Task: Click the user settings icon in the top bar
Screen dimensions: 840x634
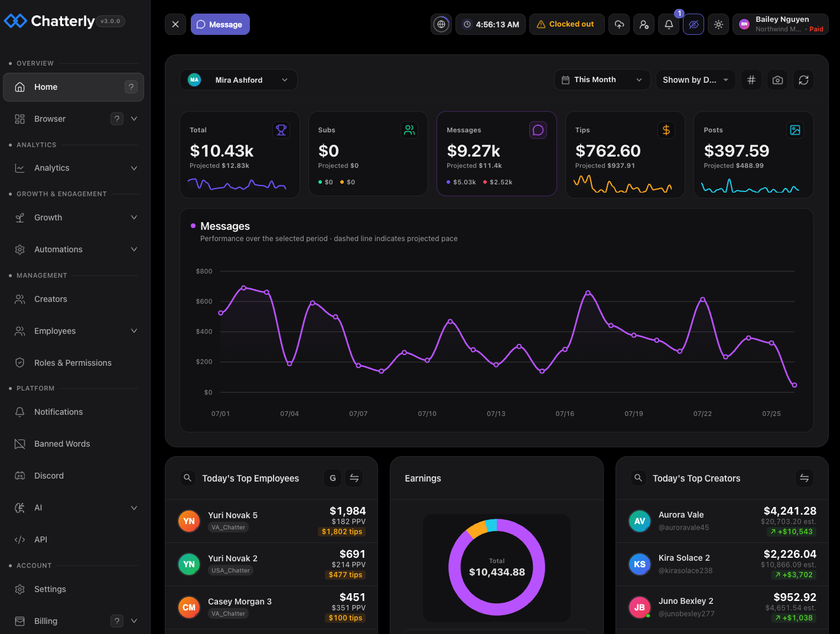Action: coord(644,24)
